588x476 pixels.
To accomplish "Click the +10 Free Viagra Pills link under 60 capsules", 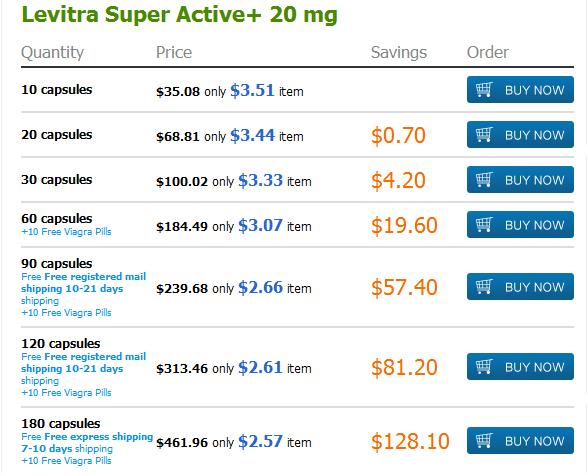I will pyautogui.click(x=66, y=232).
